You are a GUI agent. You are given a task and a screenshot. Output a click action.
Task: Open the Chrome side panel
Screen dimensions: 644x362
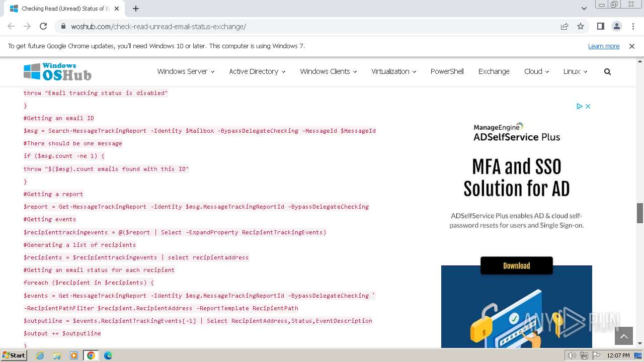[601, 27]
